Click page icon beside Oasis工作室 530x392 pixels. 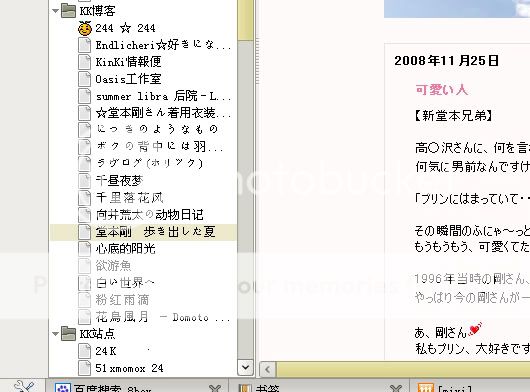click(85, 79)
